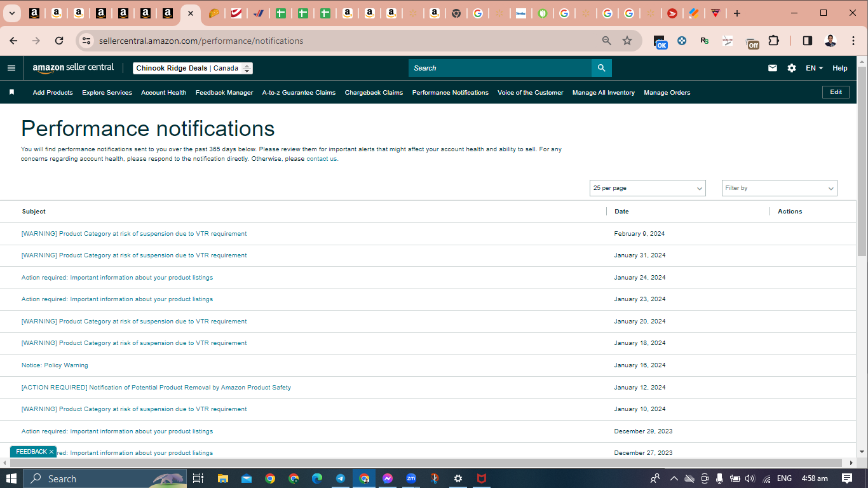Open the Seller Central settings gear
Screen dimensions: 868x488
coord(792,68)
